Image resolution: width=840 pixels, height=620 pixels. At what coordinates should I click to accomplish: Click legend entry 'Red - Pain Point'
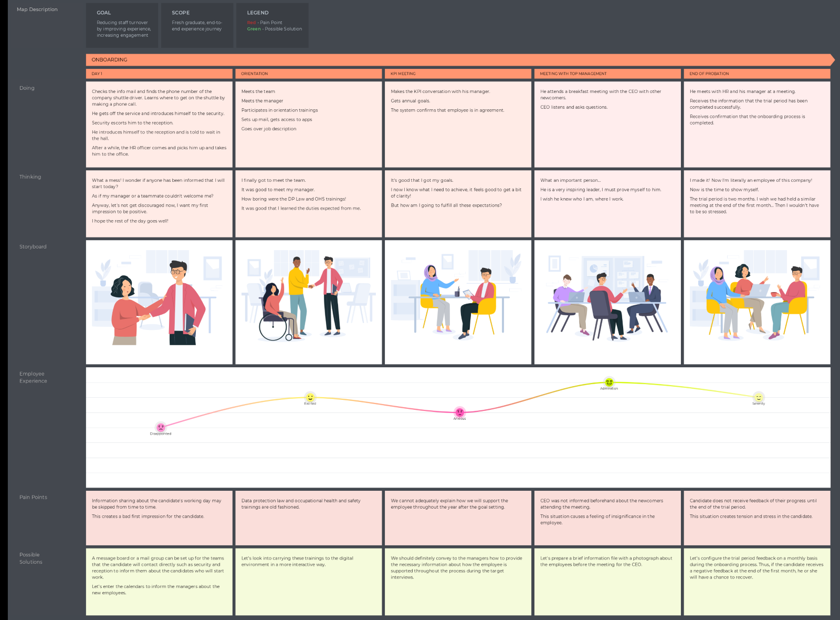coord(265,23)
